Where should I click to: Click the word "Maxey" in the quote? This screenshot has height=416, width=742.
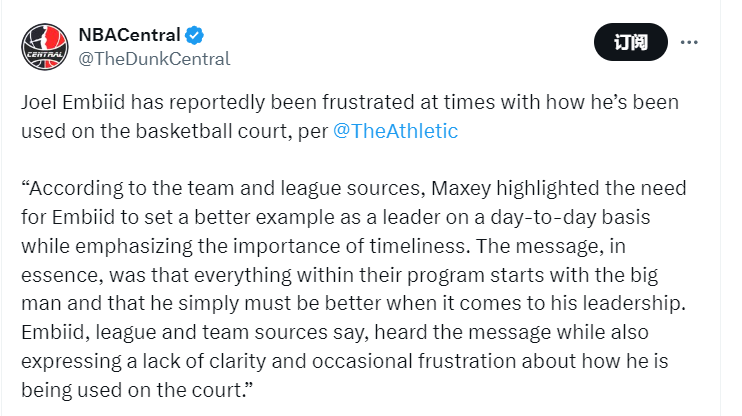click(x=461, y=188)
